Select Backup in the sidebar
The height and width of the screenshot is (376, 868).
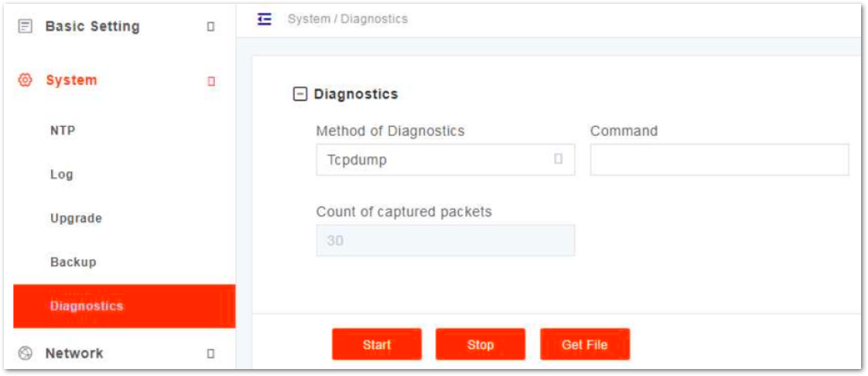(x=73, y=262)
